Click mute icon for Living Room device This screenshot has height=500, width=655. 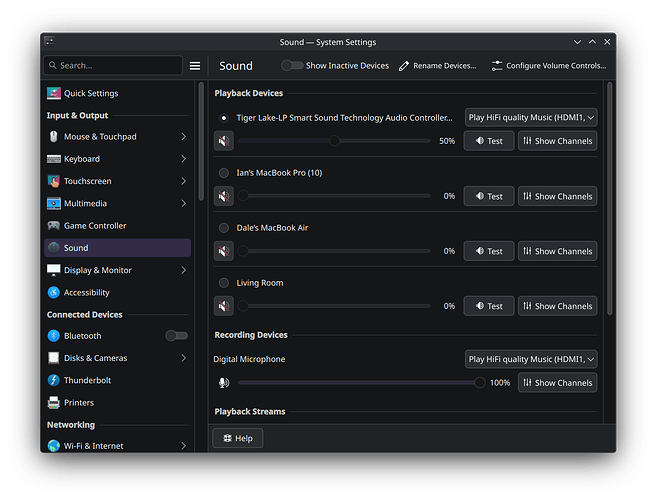pos(224,306)
